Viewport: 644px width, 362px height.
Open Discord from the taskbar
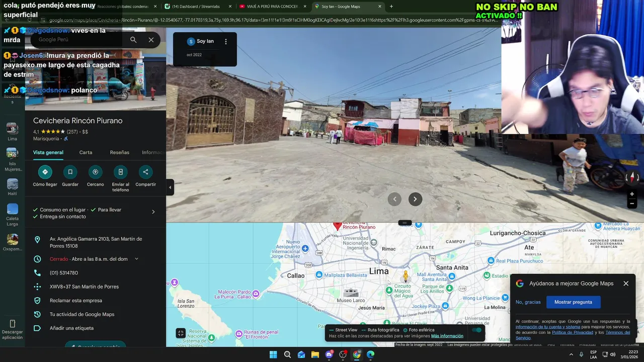(x=329, y=354)
